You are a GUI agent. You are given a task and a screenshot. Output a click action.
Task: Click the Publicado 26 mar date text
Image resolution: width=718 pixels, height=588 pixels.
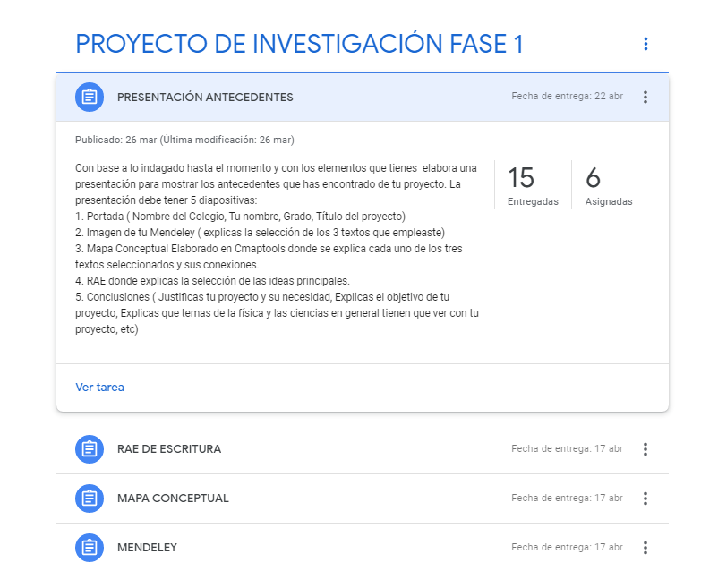point(184,140)
